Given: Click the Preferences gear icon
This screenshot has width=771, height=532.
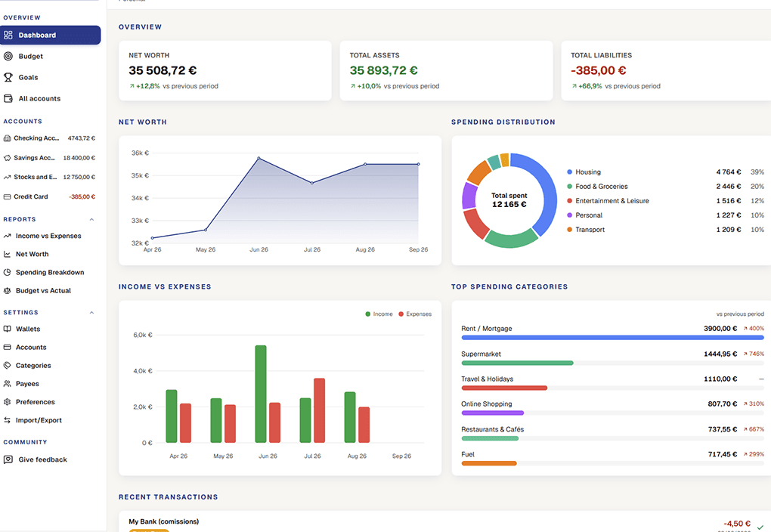Looking at the screenshot, I should point(7,402).
